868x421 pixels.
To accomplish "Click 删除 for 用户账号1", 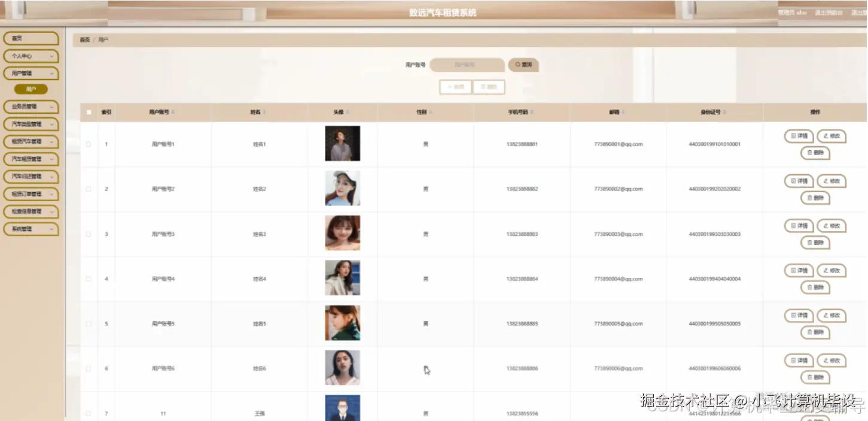I will pos(815,153).
